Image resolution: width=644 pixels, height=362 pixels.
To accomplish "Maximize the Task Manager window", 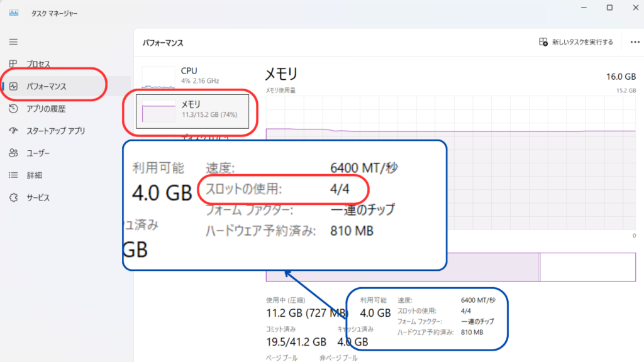I will [x=609, y=8].
